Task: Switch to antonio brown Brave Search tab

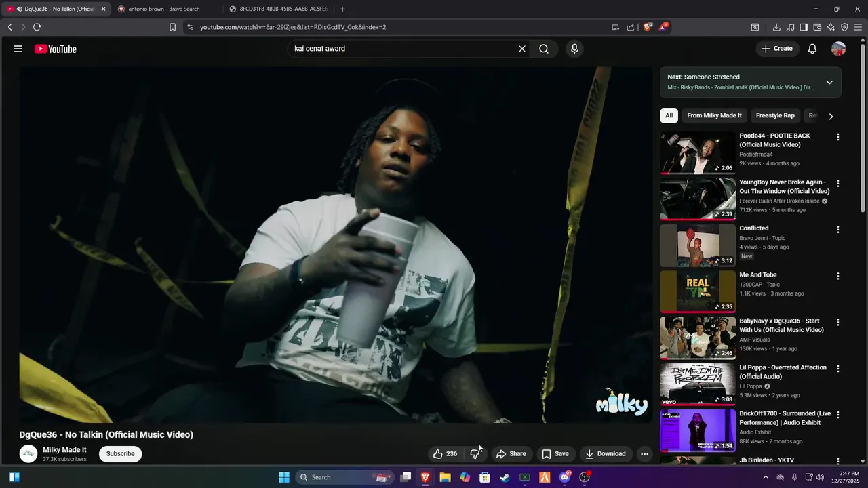Action: coord(164,9)
